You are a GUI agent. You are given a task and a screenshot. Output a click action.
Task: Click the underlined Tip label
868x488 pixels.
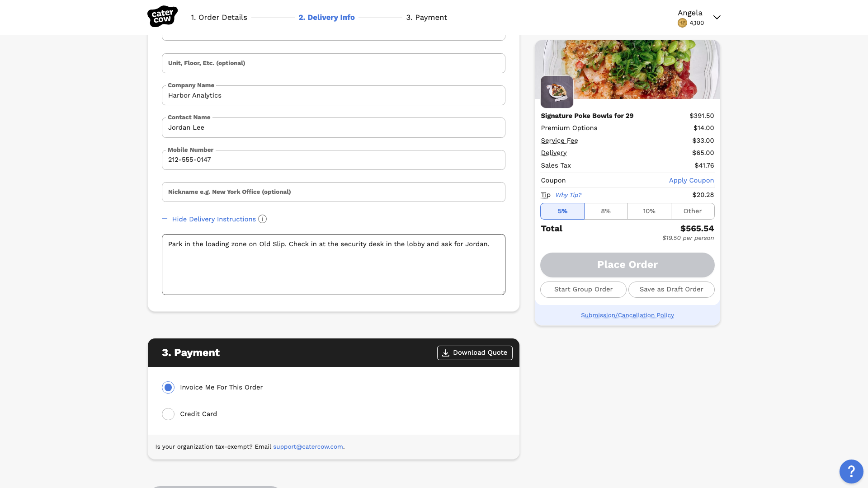pos(546,195)
